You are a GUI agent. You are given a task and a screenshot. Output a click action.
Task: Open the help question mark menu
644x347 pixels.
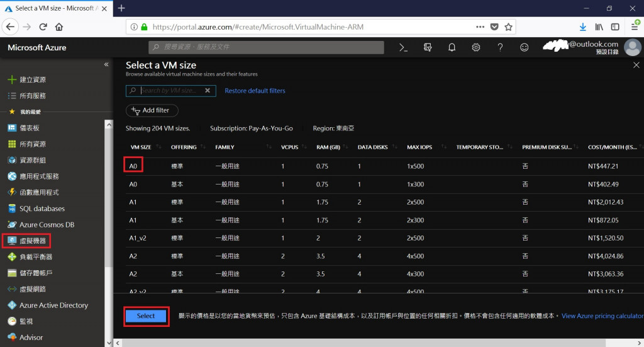click(500, 48)
